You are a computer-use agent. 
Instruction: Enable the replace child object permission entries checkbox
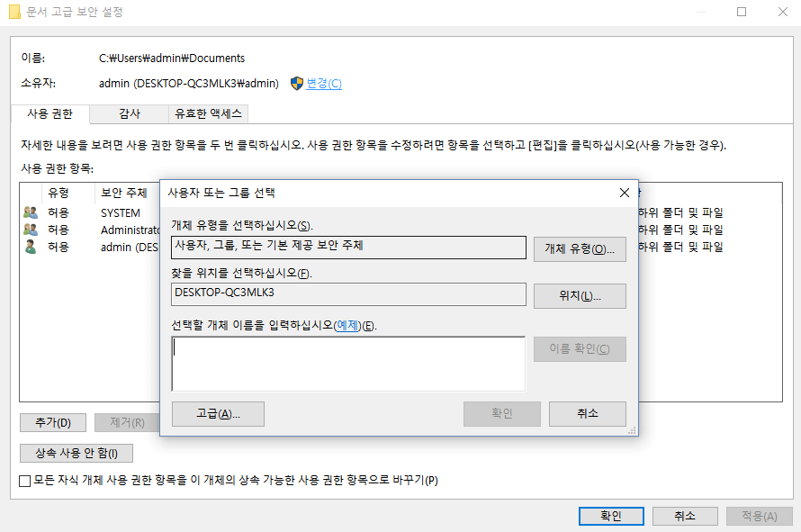[x=24, y=482]
